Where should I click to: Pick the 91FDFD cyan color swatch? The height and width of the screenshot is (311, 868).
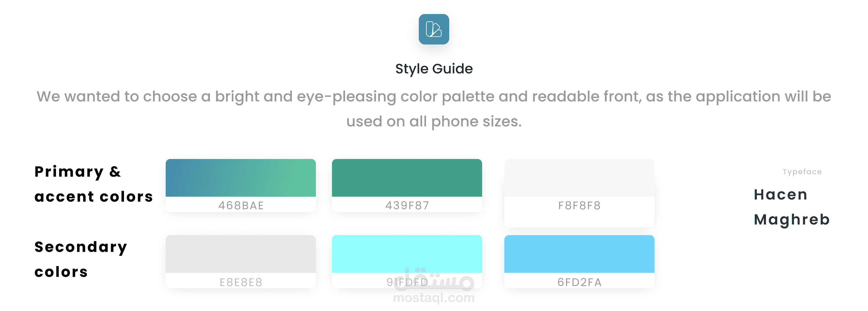tap(407, 254)
